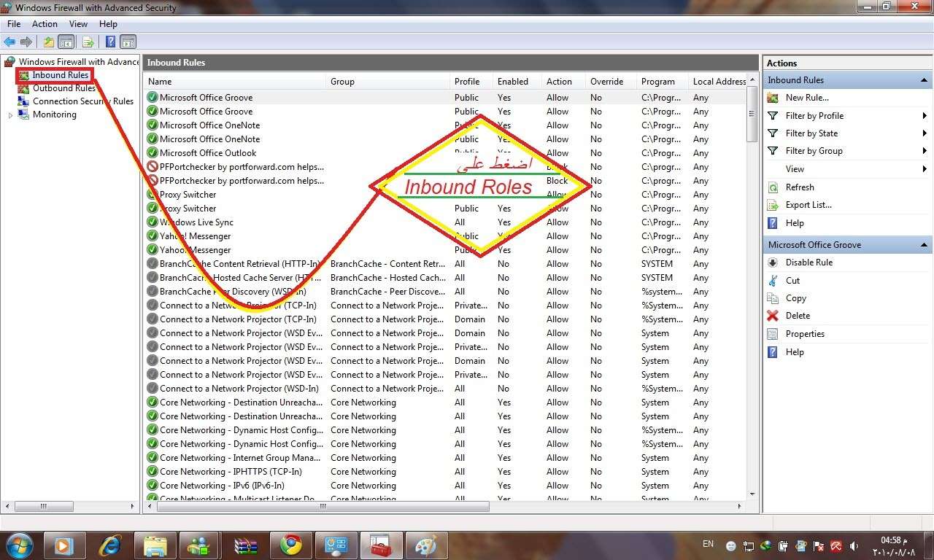Open the Help menu

point(108,24)
